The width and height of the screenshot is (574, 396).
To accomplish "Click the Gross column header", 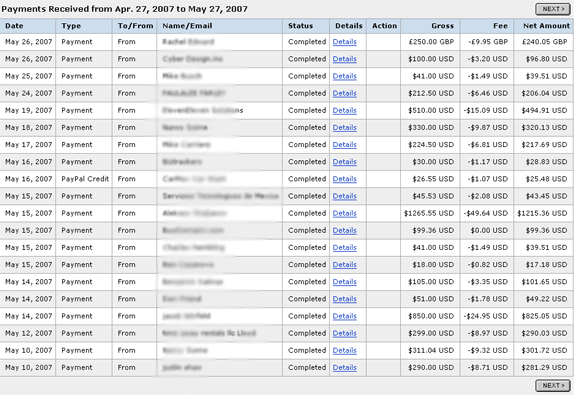I will [x=430, y=26].
